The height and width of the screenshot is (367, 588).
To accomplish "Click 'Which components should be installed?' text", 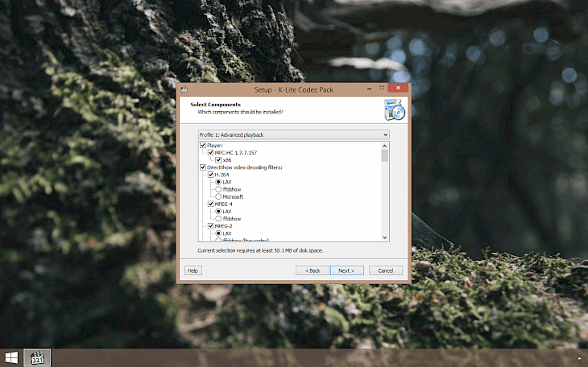I will pyautogui.click(x=240, y=112).
